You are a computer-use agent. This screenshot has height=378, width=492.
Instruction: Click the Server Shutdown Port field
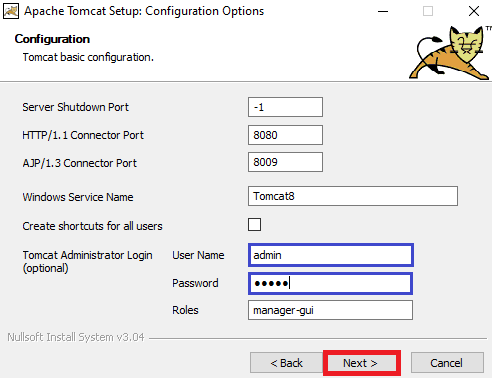[285, 107]
